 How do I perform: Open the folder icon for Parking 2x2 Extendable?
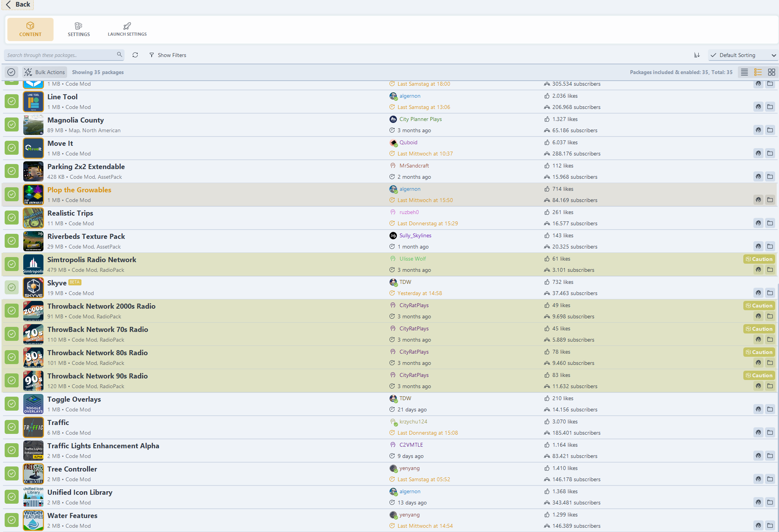click(x=770, y=176)
